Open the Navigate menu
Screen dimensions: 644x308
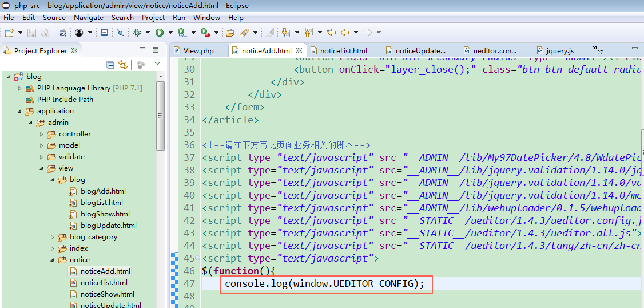(x=89, y=18)
